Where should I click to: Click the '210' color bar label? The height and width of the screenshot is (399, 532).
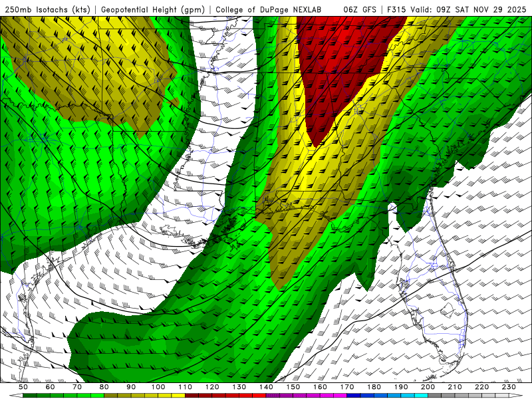[455, 387]
